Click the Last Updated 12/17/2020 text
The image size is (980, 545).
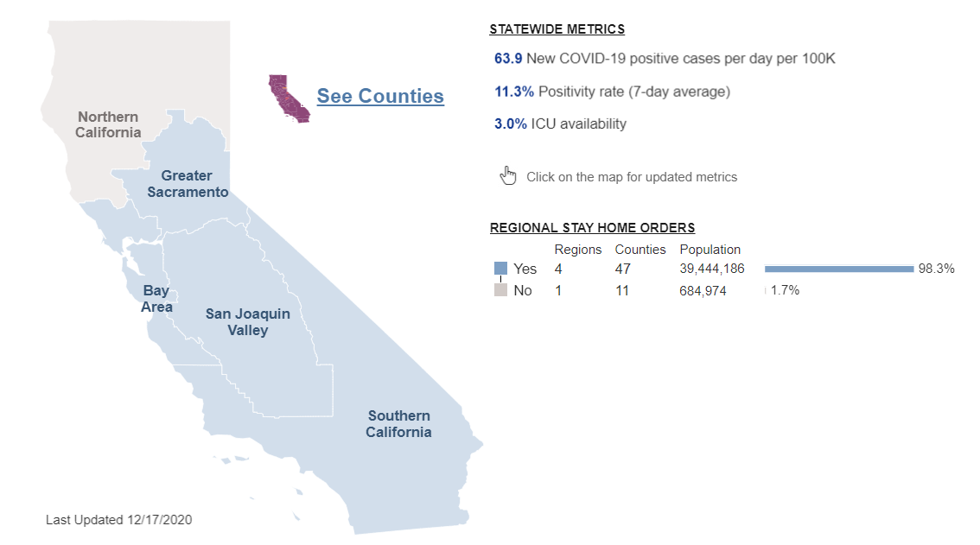click(118, 520)
